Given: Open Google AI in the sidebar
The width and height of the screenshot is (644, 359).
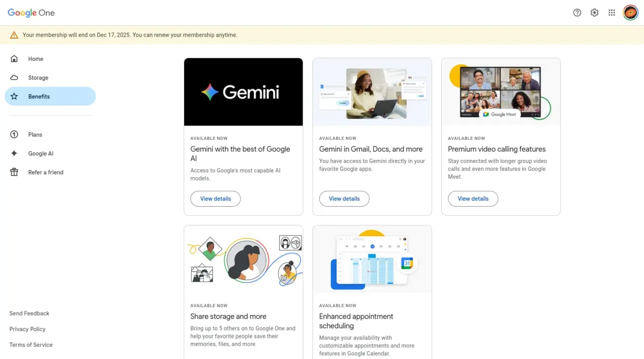Looking at the screenshot, I should pyautogui.click(x=50, y=153).
